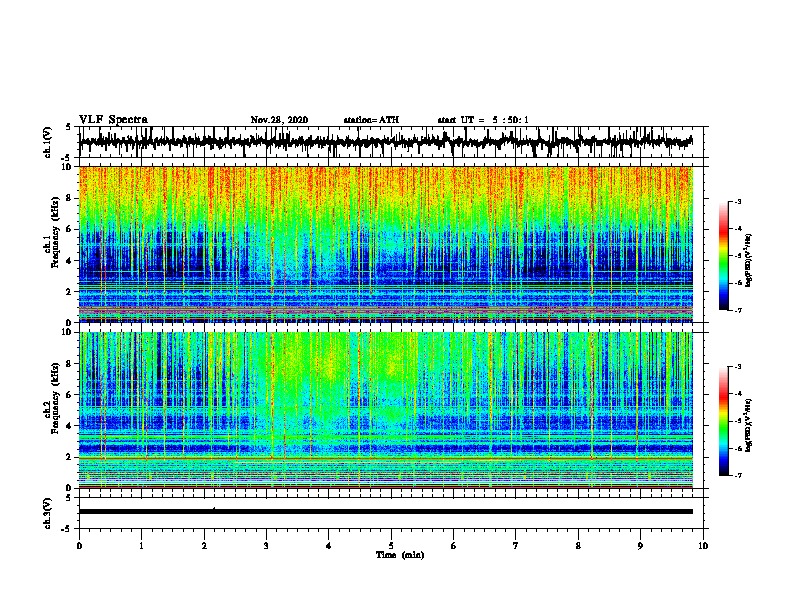The height and width of the screenshot is (612, 792).
Task: Click the ch.2 spectrogram panel
Action: coord(386,410)
